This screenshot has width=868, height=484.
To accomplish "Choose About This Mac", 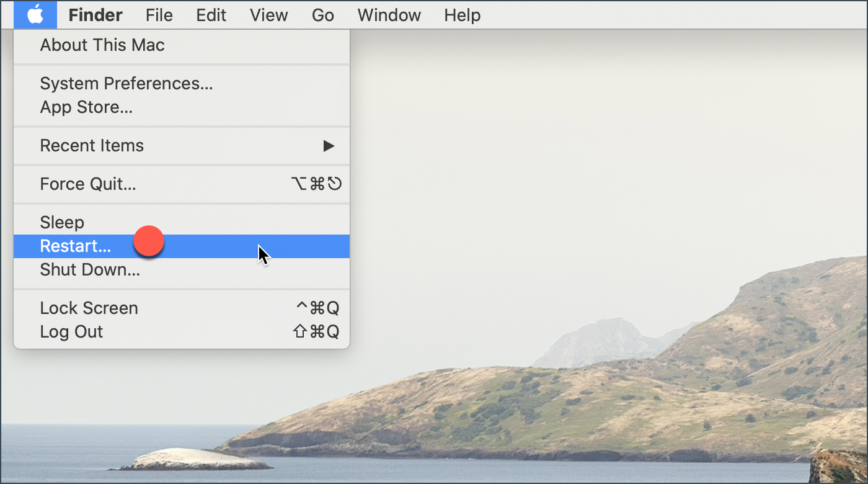I will click(182, 45).
